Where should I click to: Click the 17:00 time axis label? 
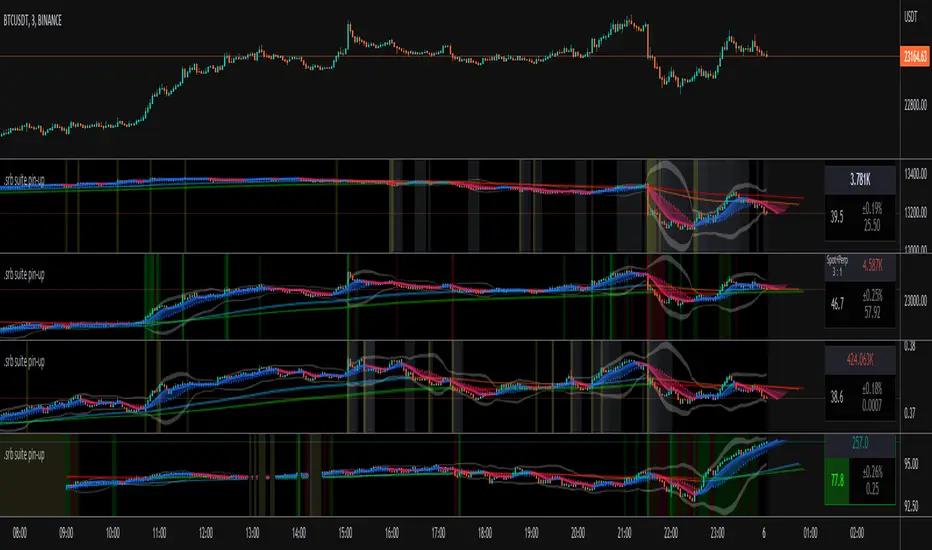[438, 533]
